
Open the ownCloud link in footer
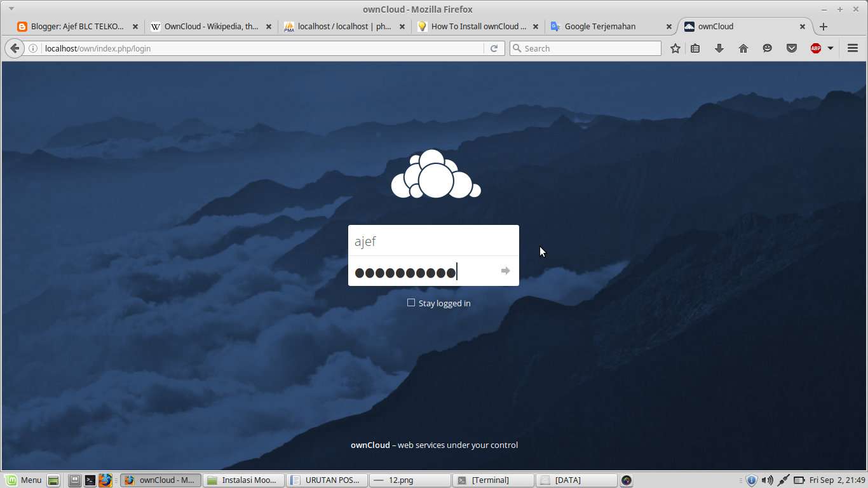(370, 445)
